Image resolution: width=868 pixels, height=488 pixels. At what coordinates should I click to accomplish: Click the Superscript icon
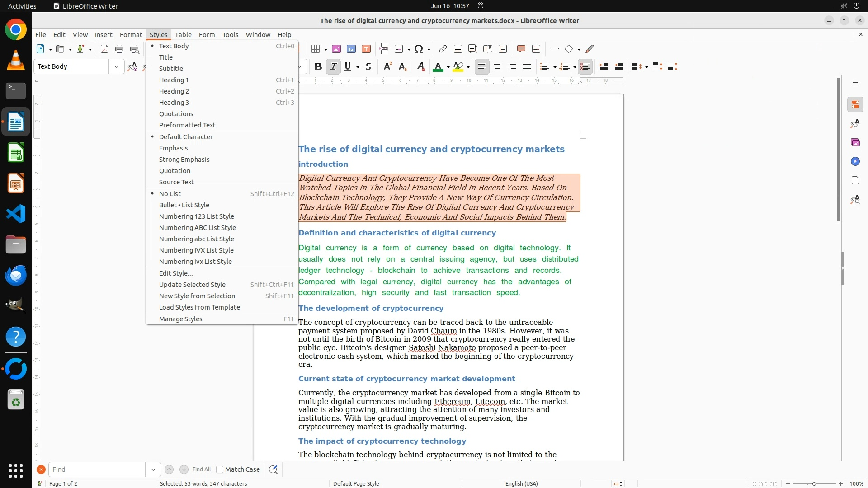pyautogui.click(x=387, y=66)
